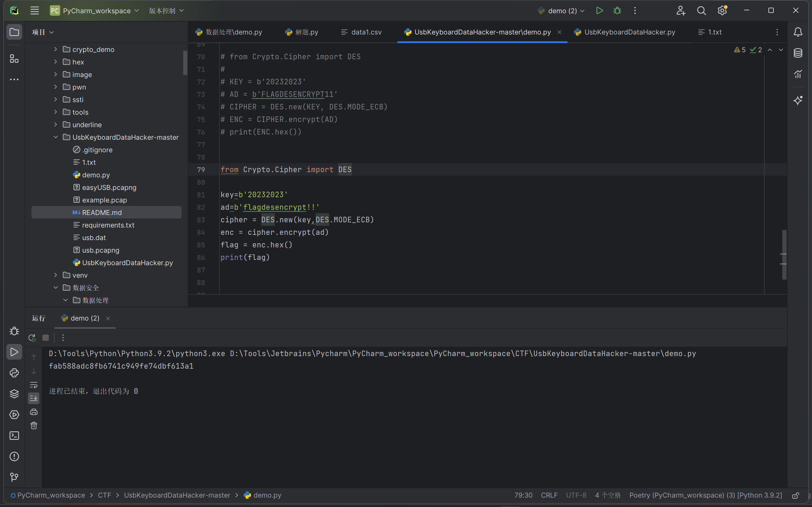Show more tool windows ellipsis
Viewport: 812px width, 507px height.
tap(14, 79)
